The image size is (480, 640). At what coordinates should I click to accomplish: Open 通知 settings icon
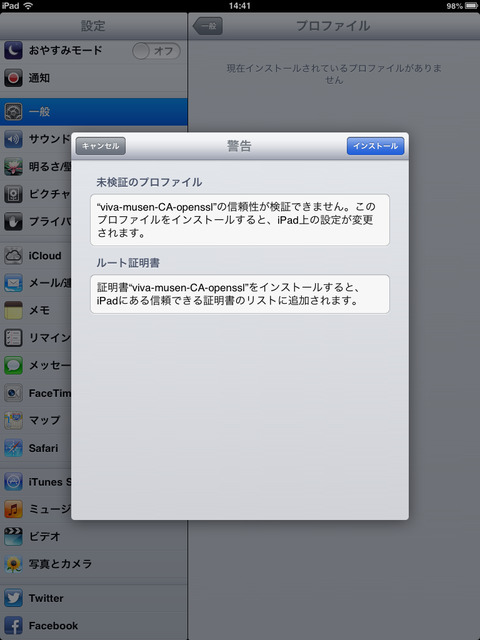[13, 78]
